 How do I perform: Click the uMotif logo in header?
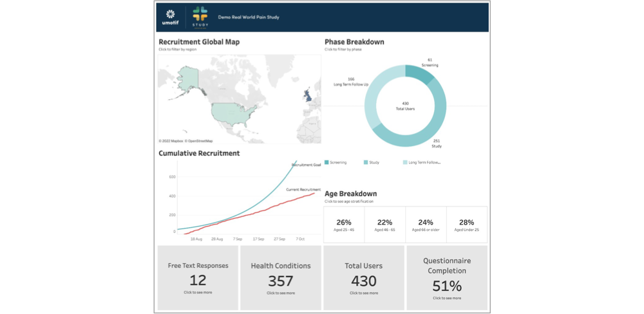pyautogui.click(x=171, y=17)
